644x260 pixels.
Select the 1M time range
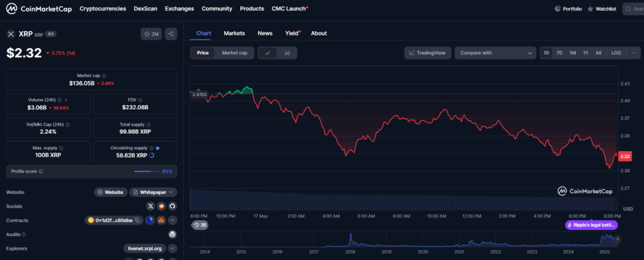pyautogui.click(x=572, y=53)
